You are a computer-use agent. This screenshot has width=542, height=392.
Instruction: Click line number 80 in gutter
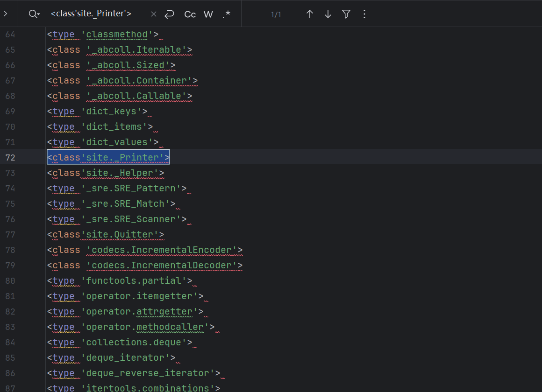(10, 281)
